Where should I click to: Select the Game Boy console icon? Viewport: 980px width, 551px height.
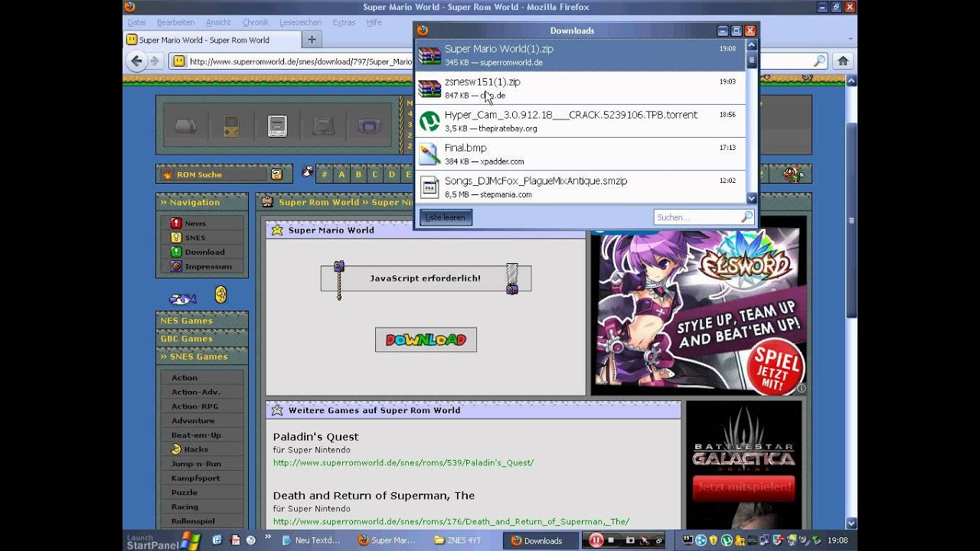[x=231, y=126]
